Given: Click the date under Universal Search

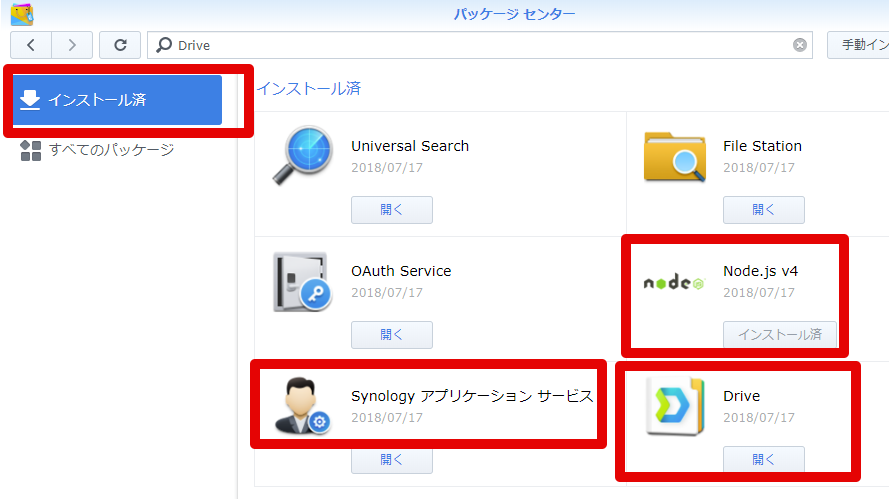Looking at the screenshot, I should pos(387,168).
